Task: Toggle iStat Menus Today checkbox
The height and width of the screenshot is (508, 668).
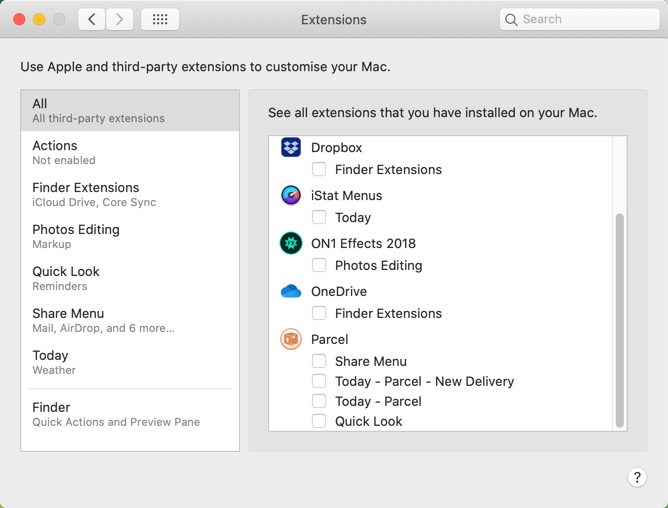Action: pos(319,217)
